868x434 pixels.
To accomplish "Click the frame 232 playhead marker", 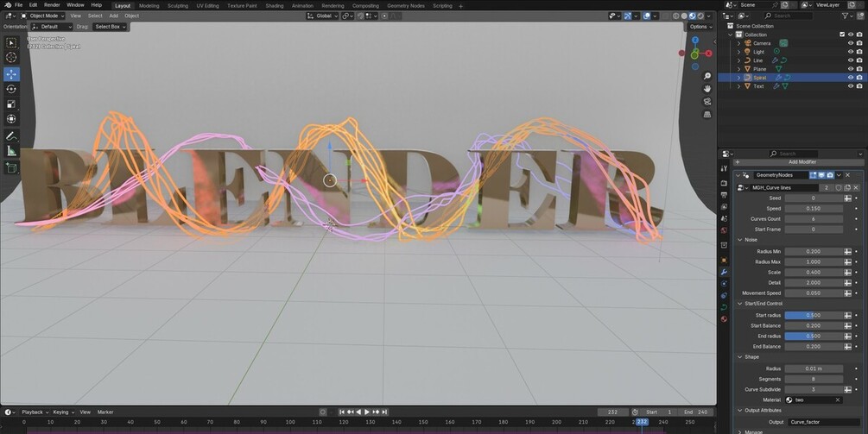I will (642, 422).
